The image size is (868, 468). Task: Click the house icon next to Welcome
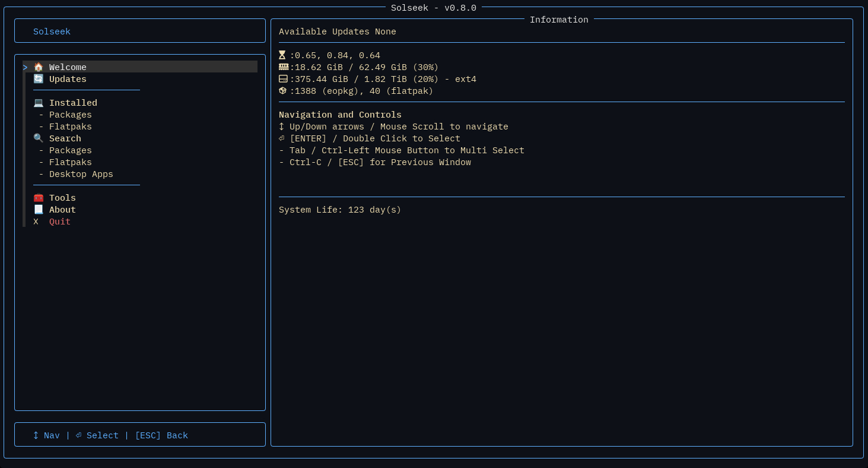(x=39, y=67)
